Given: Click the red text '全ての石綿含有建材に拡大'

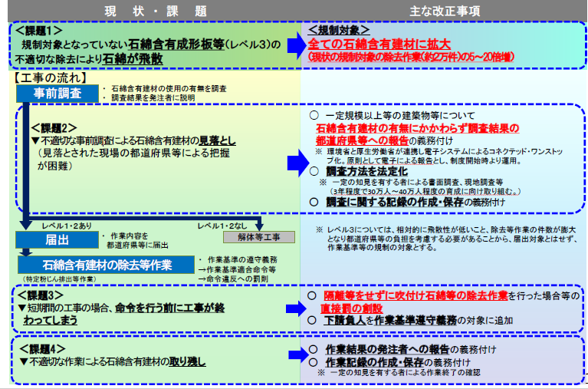Looking at the screenshot, I should click(379, 44).
